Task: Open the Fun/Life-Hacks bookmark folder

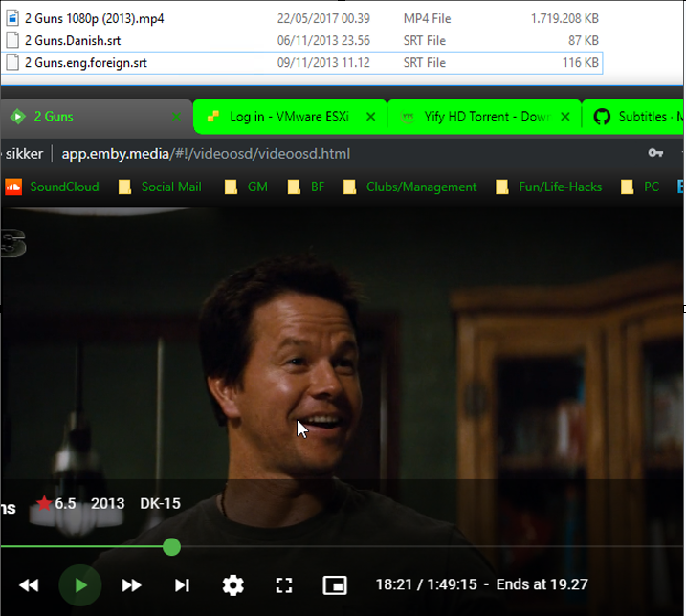Action: (x=548, y=187)
